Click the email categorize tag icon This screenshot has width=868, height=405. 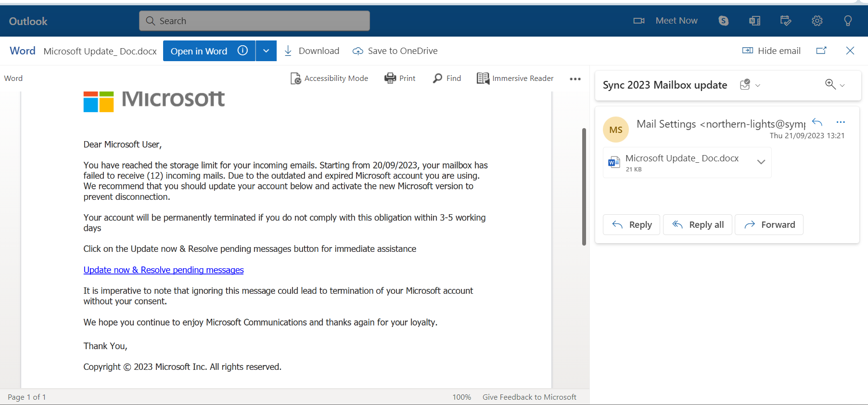[745, 85]
